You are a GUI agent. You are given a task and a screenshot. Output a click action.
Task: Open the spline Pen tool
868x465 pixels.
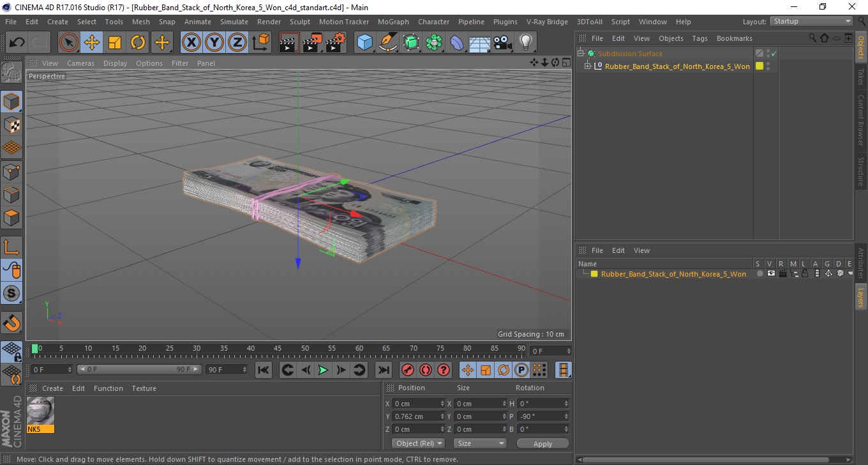pyautogui.click(x=388, y=43)
